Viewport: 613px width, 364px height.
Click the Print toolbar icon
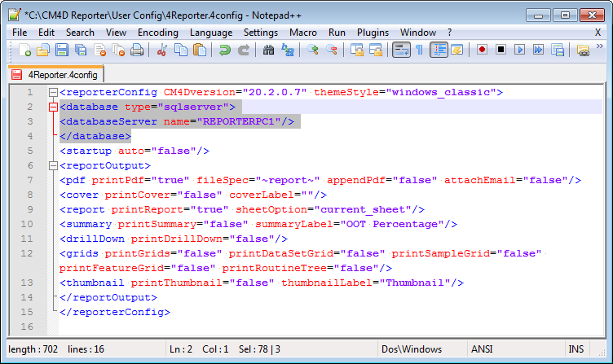pos(137,50)
